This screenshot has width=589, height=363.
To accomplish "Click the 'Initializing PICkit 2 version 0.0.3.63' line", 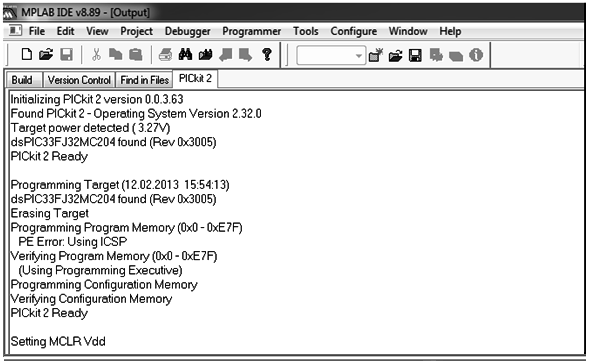I will pos(97,100).
